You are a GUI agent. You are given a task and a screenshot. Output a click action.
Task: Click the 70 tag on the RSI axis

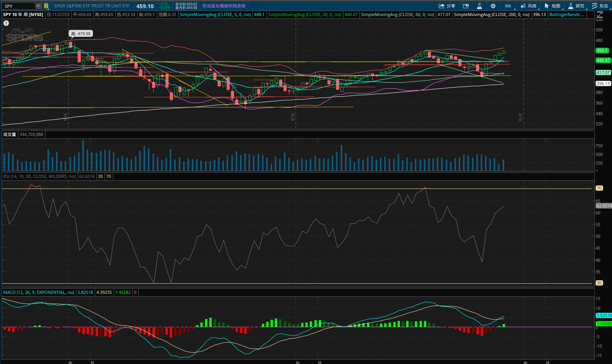click(x=599, y=188)
